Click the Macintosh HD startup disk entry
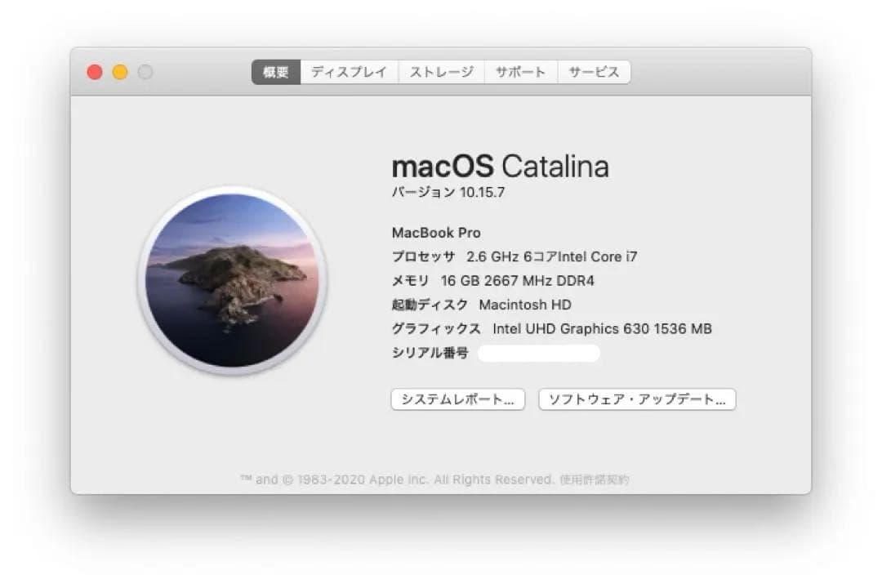Viewport: 882px width, 588px height. coord(482,305)
